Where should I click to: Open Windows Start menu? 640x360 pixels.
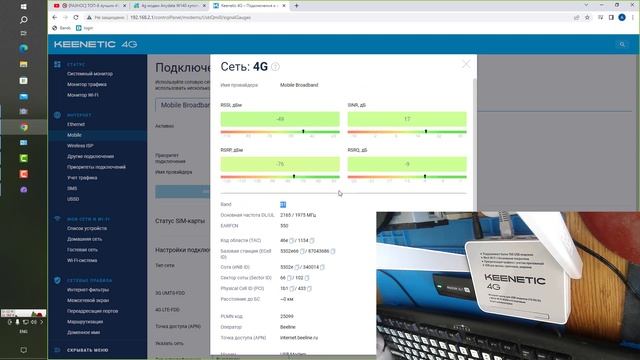pos(24,7)
